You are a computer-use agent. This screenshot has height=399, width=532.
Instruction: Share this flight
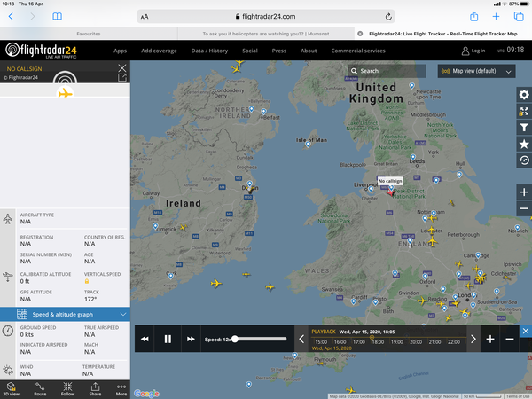[95, 389]
